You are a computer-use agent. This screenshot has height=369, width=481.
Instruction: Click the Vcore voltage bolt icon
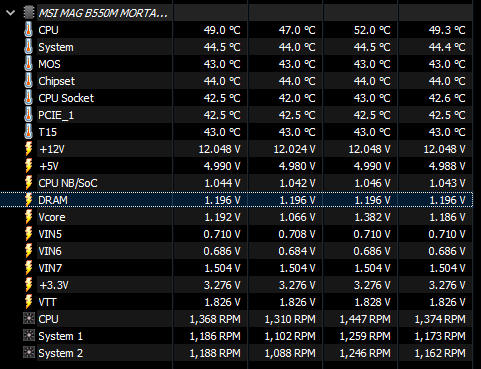[29, 217]
